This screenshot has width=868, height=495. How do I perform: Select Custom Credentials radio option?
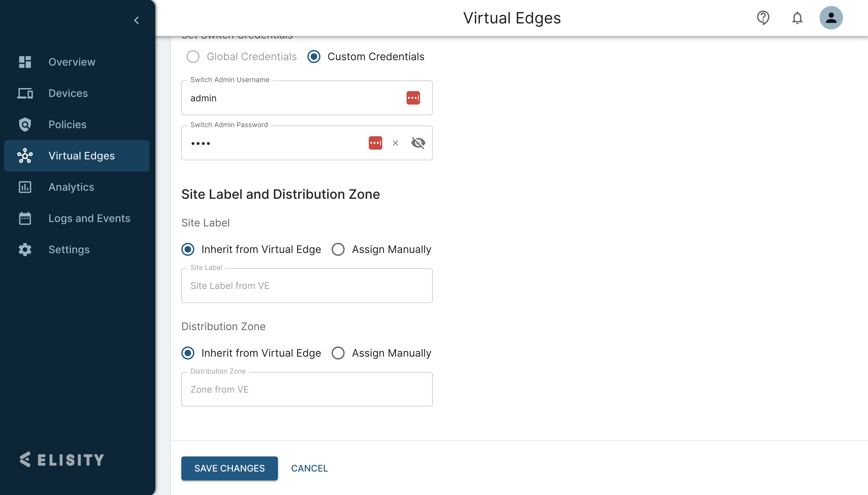pyautogui.click(x=314, y=57)
